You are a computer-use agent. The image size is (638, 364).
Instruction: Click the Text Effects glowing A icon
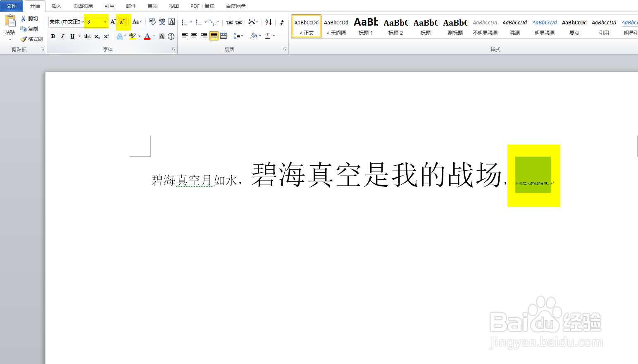(119, 36)
